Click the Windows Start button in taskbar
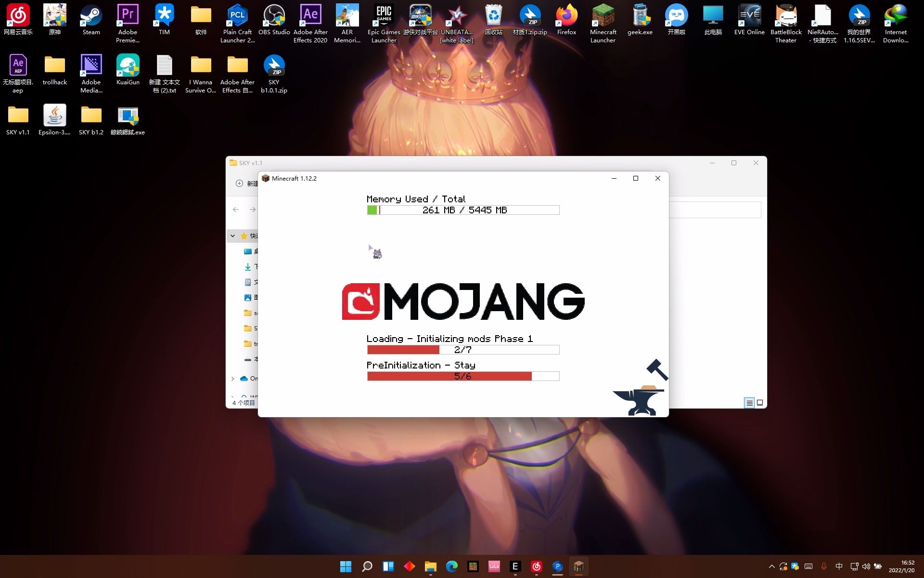Viewport: 924px width, 578px height. (346, 566)
